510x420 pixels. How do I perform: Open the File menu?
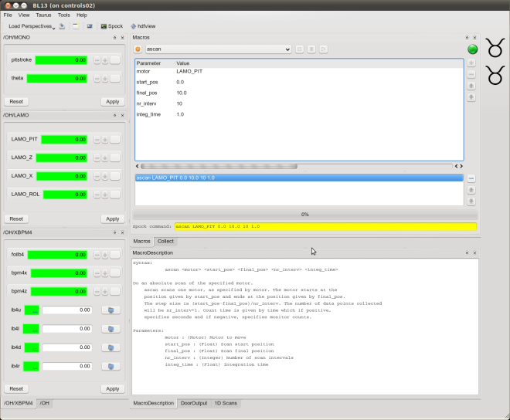[x=8, y=15]
